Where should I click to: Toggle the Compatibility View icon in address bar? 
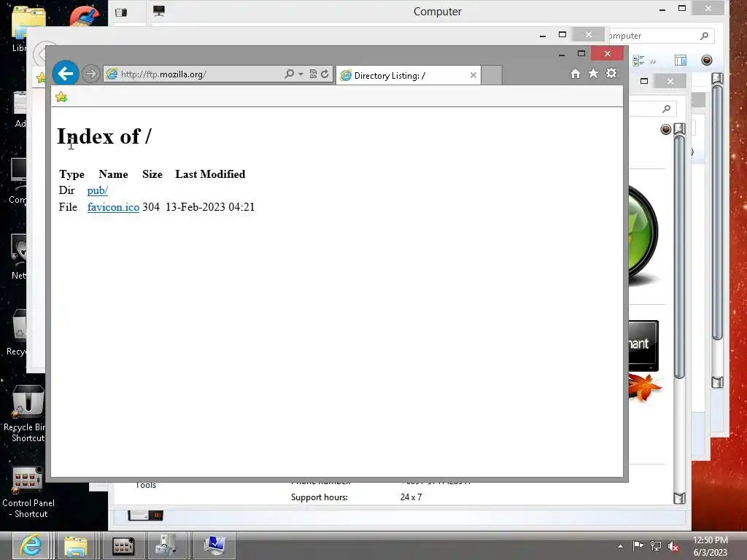pos(313,74)
